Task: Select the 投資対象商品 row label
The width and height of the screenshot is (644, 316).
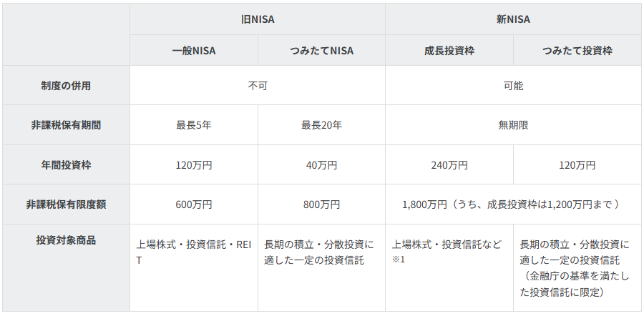Action: tap(66, 240)
